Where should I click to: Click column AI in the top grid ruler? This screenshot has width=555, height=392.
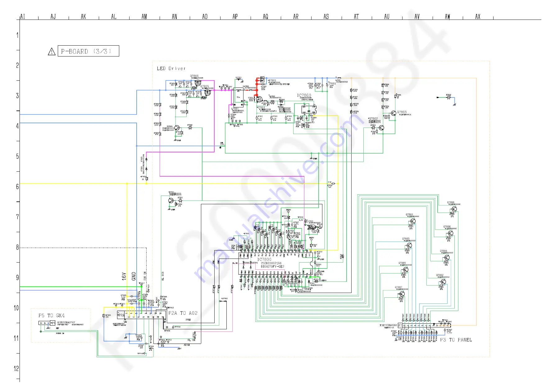tap(22, 16)
